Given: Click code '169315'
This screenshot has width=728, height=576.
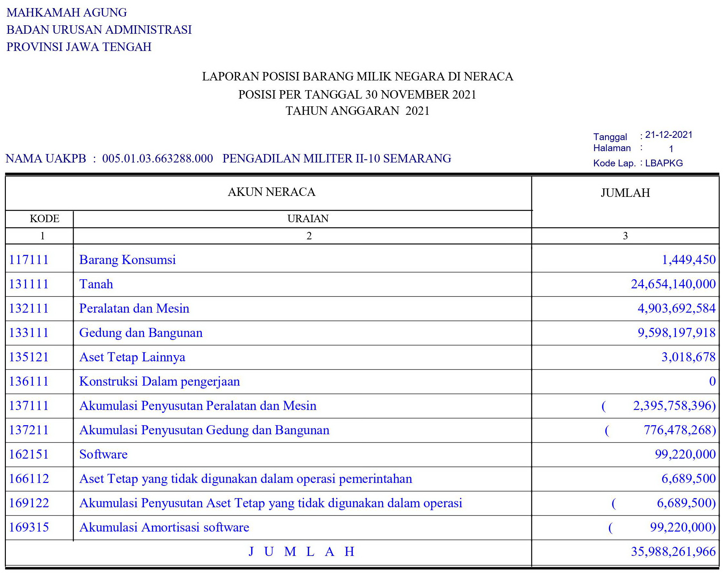Looking at the screenshot, I should click(29, 527).
